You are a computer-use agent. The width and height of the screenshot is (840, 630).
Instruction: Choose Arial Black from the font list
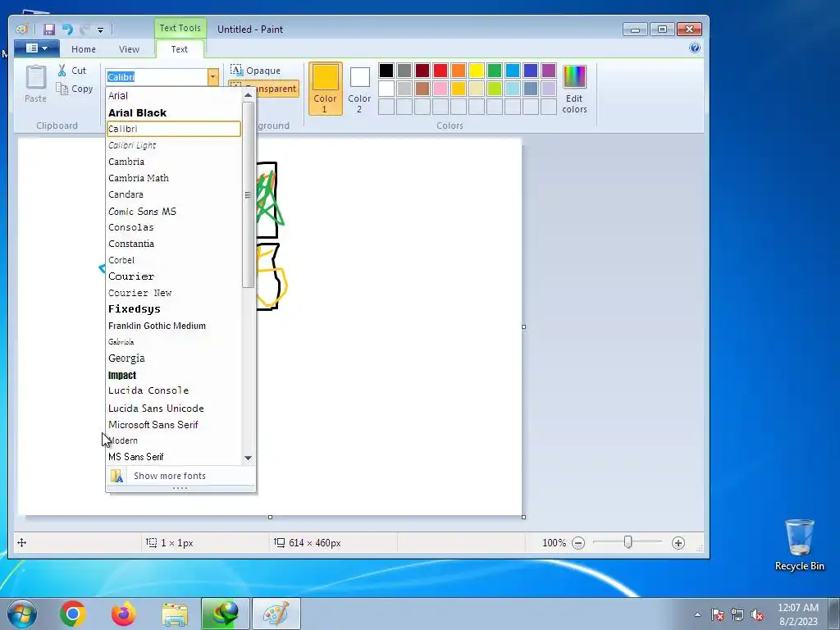tap(174, 112)
